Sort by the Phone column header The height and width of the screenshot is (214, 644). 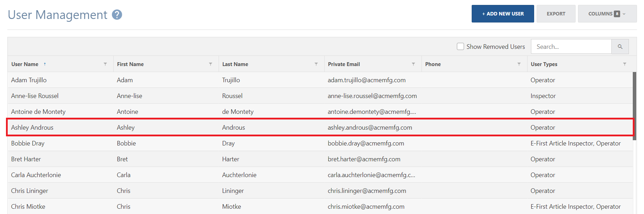[433, 64]
